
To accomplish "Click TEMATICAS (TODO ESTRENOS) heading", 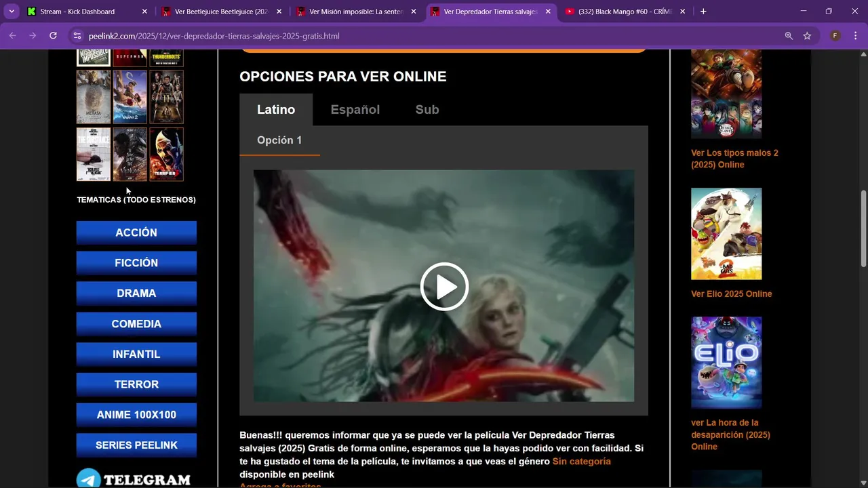I will tap(136, 200).
